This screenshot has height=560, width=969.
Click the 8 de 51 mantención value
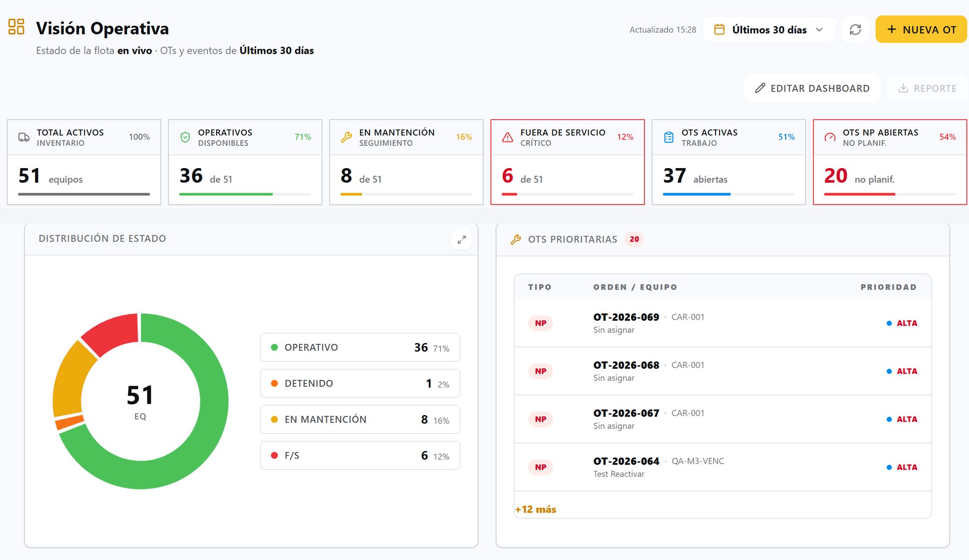[x=361, y=176]
